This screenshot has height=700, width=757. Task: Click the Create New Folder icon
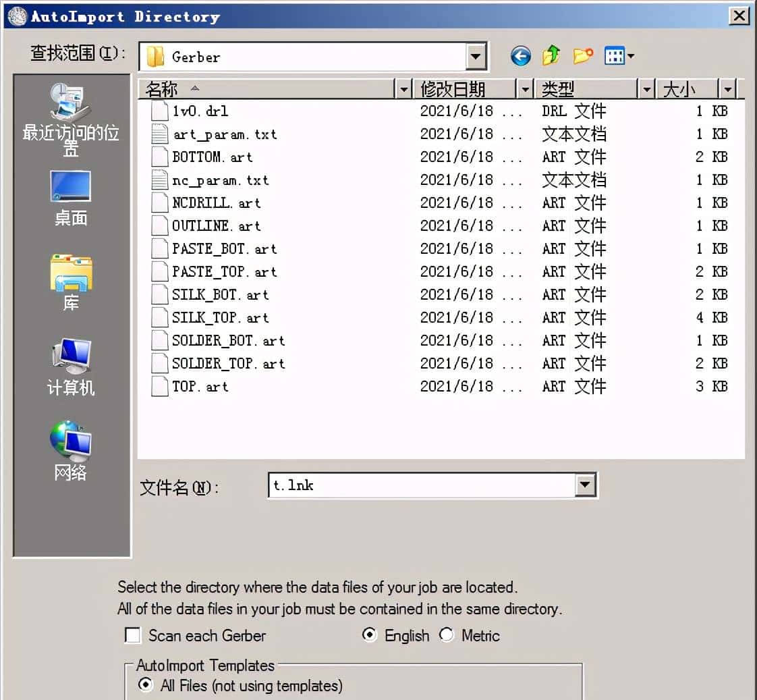pos(582,56)
